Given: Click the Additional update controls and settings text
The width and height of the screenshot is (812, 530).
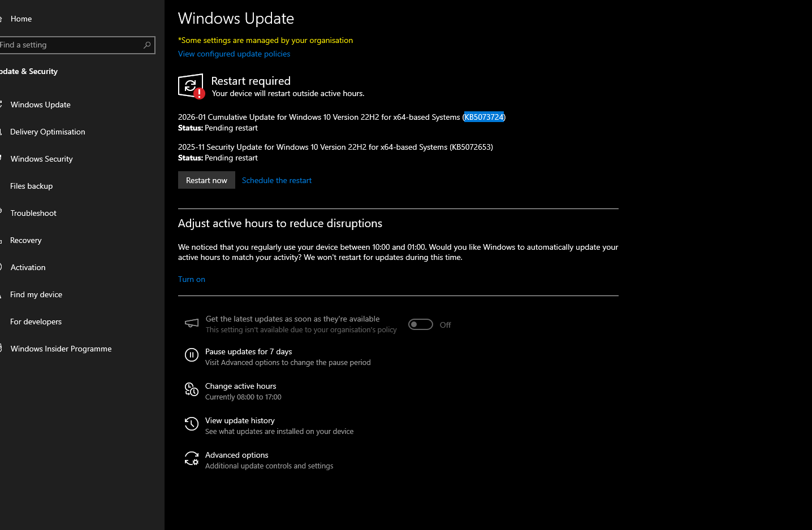Looking at the screenshot, I should pyautogui.click(x=269, y=466).
